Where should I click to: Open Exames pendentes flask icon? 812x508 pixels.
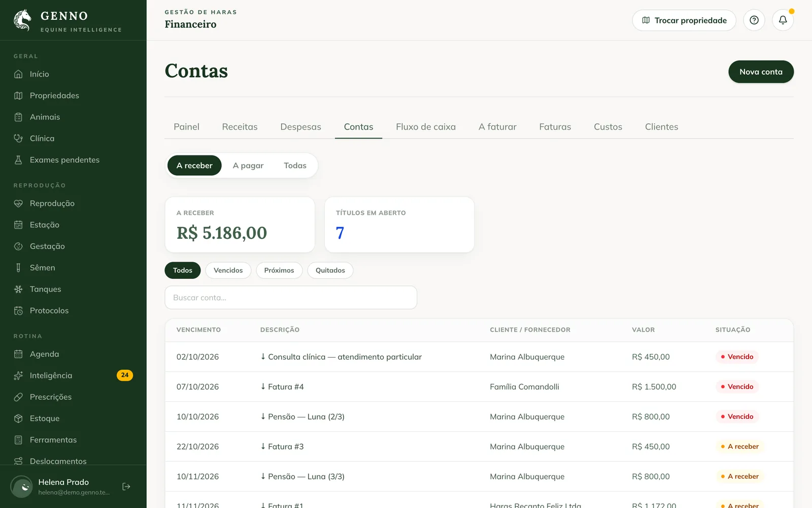[x=18, y=160]
